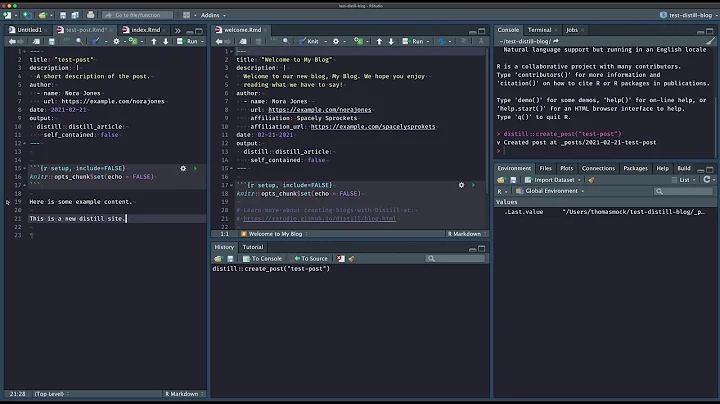The image size is (720, 404).
Task: Open document options gear in the left editor
Action: [x=116, y=41]
